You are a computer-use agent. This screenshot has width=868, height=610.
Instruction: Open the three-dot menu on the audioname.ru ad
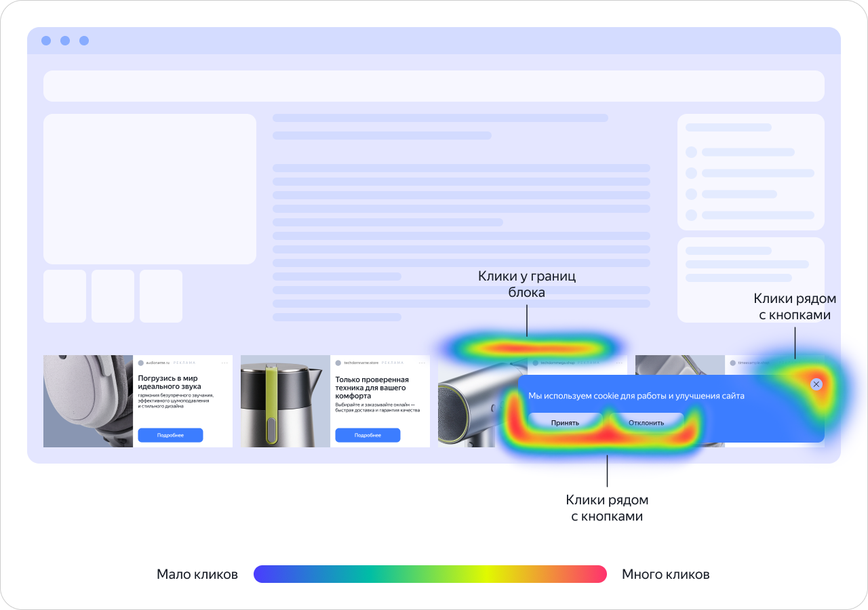[x=224, y=363]
